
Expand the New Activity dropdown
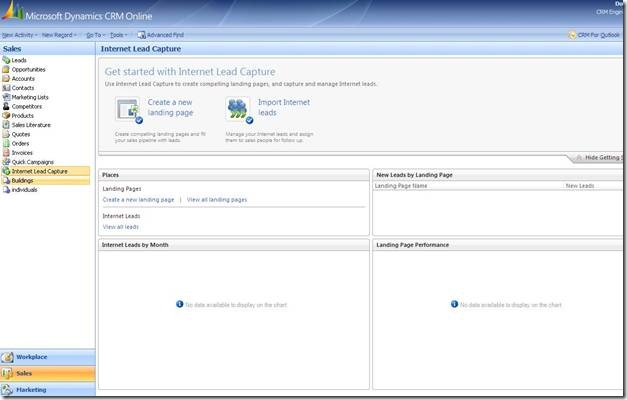point(19,34)
